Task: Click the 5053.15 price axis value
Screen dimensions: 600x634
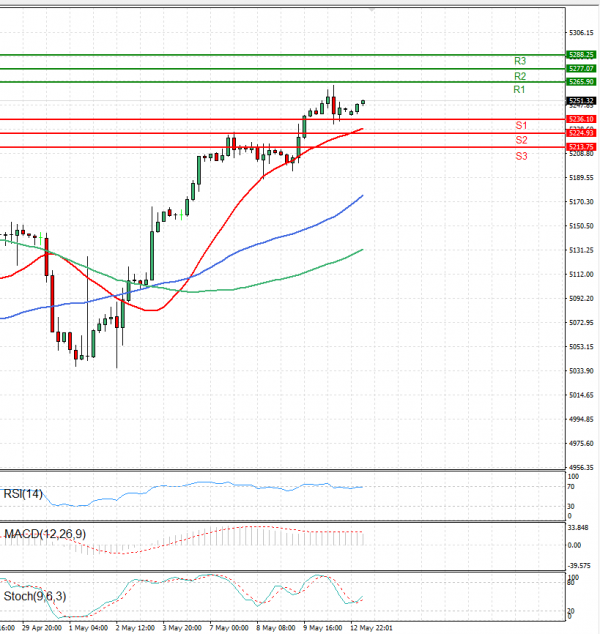Action: (581, 347)
